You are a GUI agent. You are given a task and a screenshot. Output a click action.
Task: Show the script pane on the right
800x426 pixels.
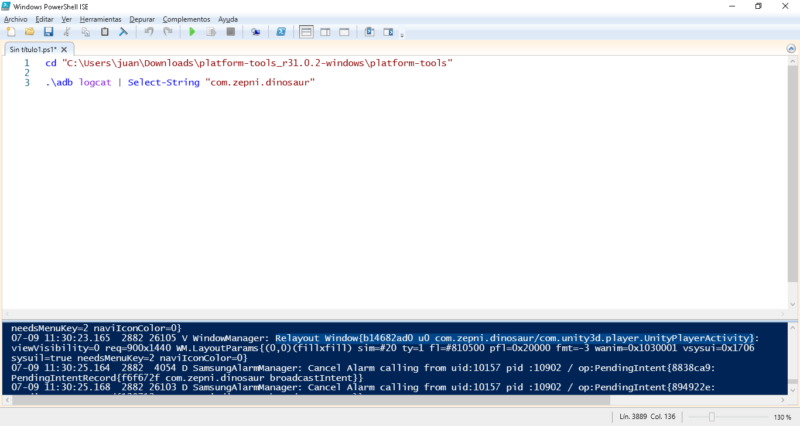click(325, 32)
